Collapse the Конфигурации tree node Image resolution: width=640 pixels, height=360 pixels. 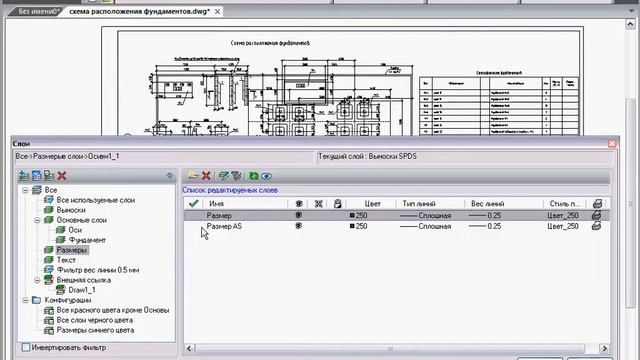point(25,300)
